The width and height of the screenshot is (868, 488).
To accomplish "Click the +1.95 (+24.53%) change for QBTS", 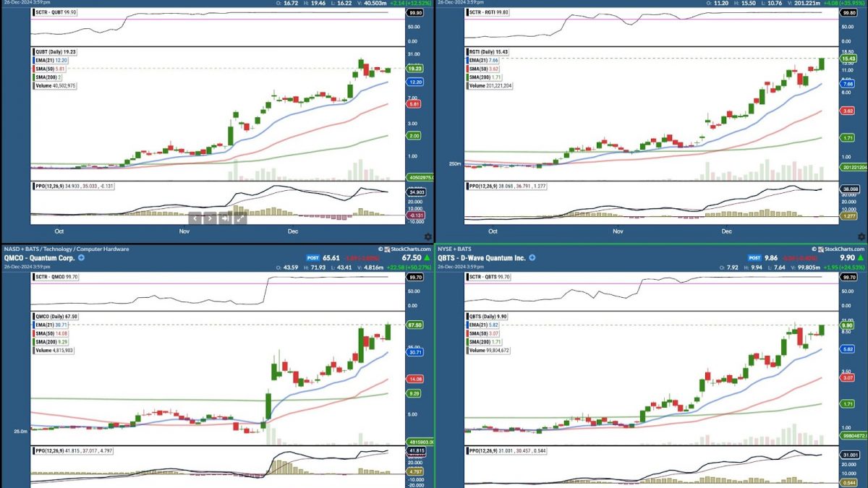I will point(845,267).
